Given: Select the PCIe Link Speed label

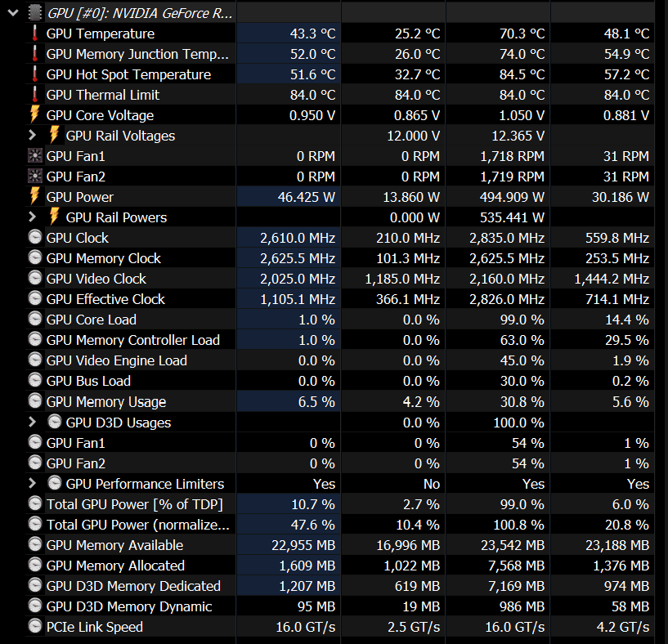Looking at the screenshot, I should pyautogui.click(x=95, y=627).
